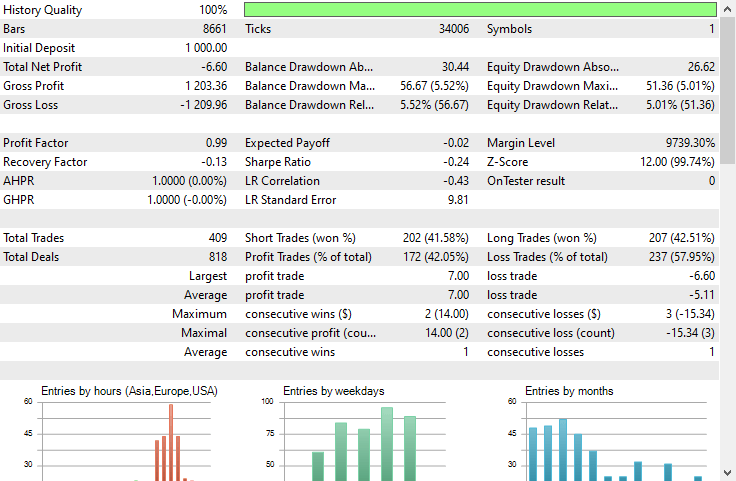Click the Entries by hours chart title
This screenshot has height=481, width=736.
coord(129,391)
